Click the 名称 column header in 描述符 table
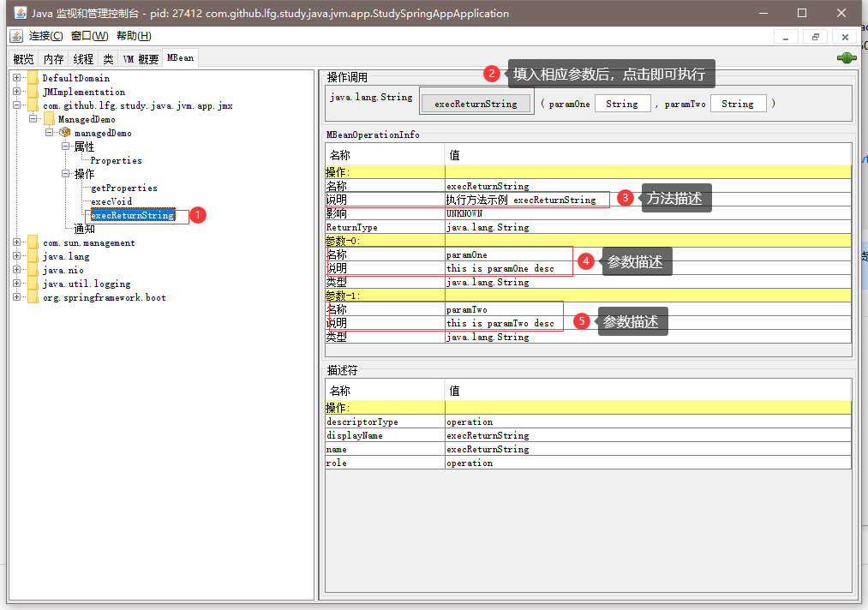 (386, 391)
